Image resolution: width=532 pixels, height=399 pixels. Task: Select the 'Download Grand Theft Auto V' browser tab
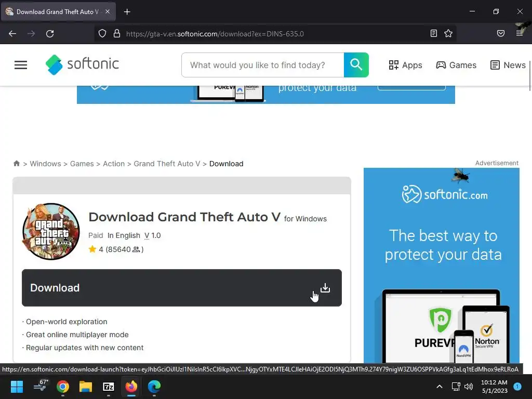[x=58, y=11]
